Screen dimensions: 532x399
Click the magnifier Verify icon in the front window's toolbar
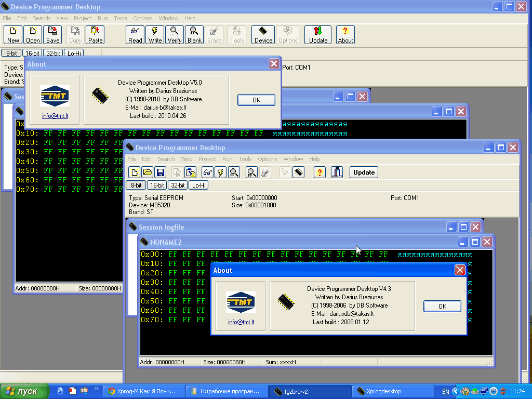pos(234,172)
